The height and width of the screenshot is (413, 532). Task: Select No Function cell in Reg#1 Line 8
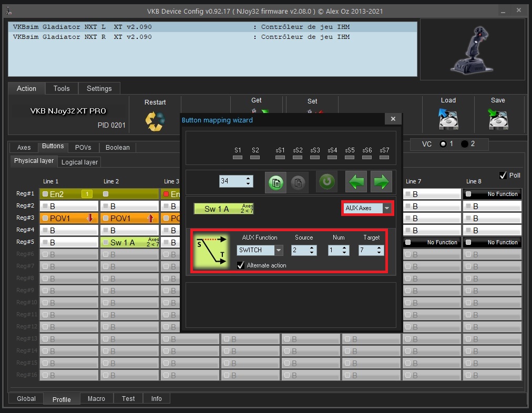click(x=492, y=194)
